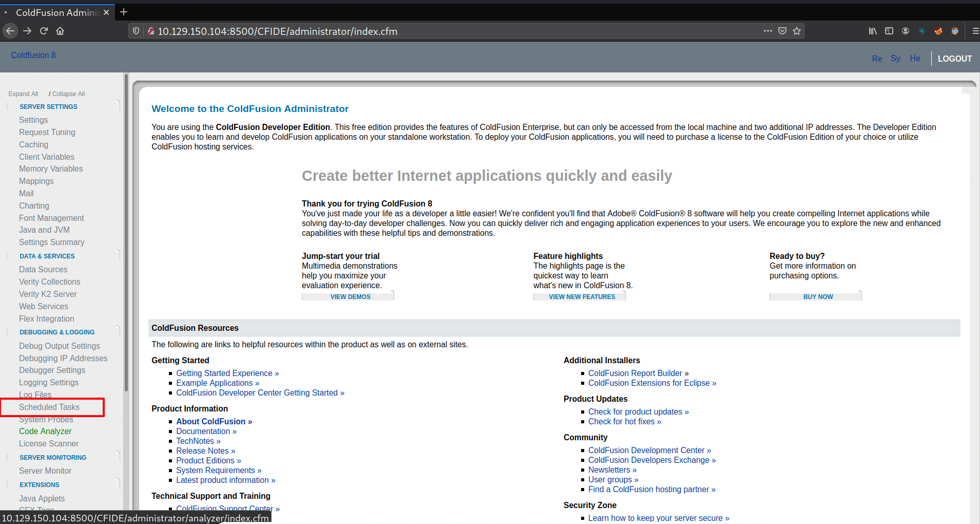Open the Mappings page
The width and height of the screenshot is (980, 524).
tap(36, 181)
